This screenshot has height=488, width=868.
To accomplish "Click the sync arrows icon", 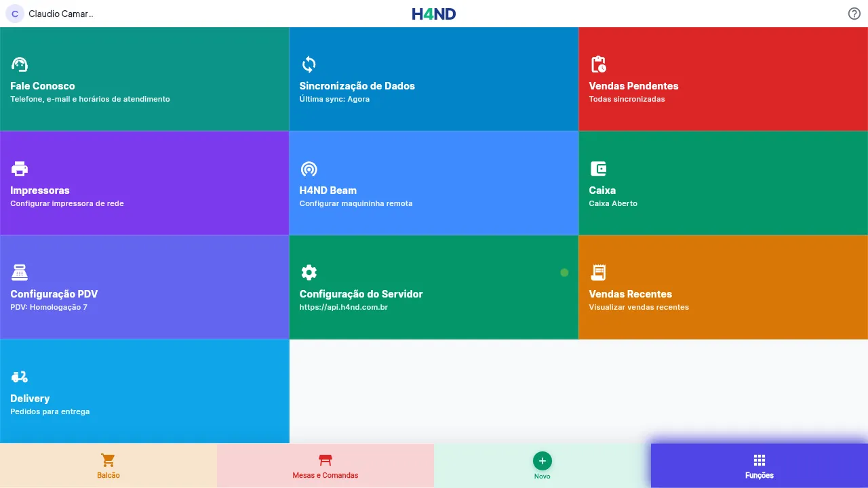I will tap(309, 64).
